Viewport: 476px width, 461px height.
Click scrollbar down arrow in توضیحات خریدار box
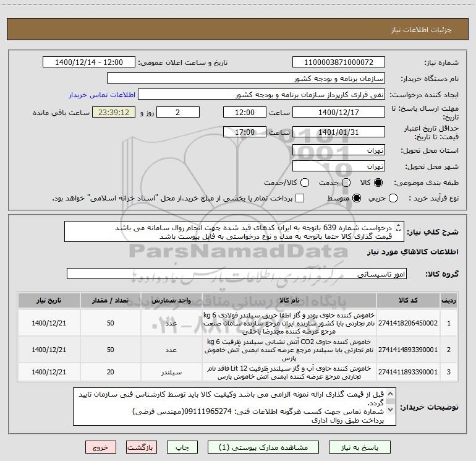point(391,409)
